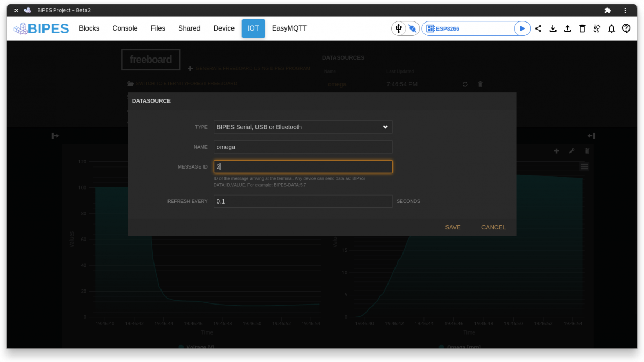
Task: Save the datasource settings
Action: tap(453, 227)
